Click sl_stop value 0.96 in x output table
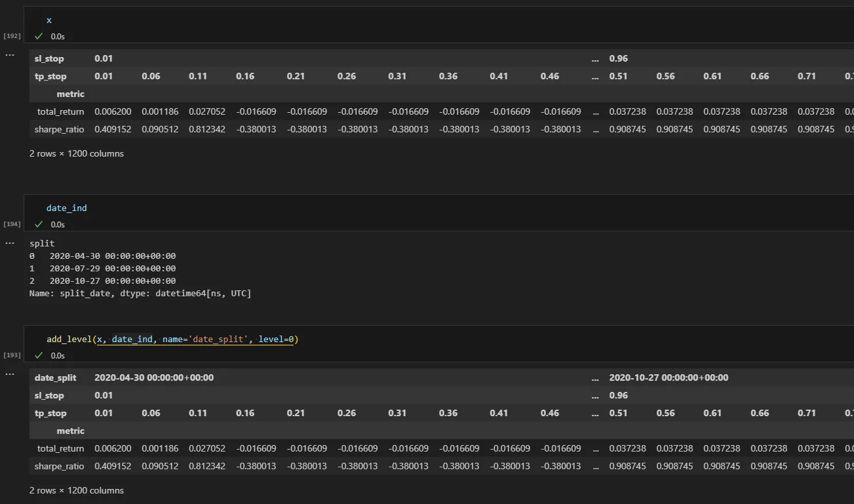Screen dimensions: 854x504 point(619,59)
